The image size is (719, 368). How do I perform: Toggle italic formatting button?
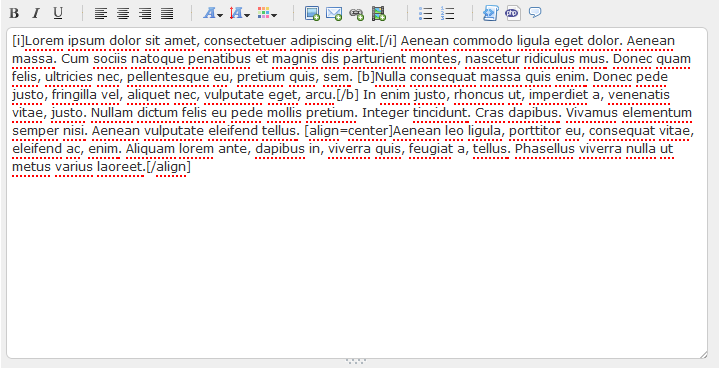[36, 13]
